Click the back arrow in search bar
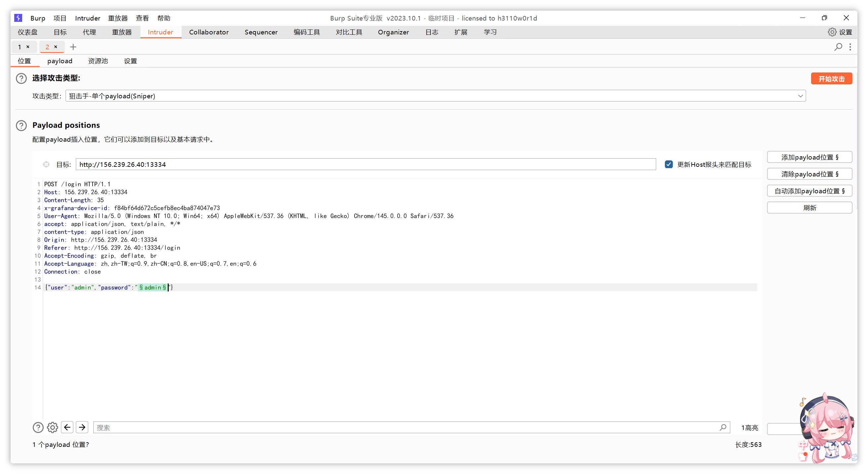This screenshot has width=868, height=474. click(67, 427)
